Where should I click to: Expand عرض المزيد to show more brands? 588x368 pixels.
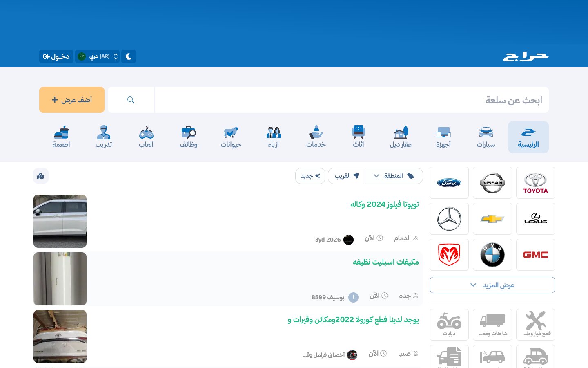coord(492,285)
